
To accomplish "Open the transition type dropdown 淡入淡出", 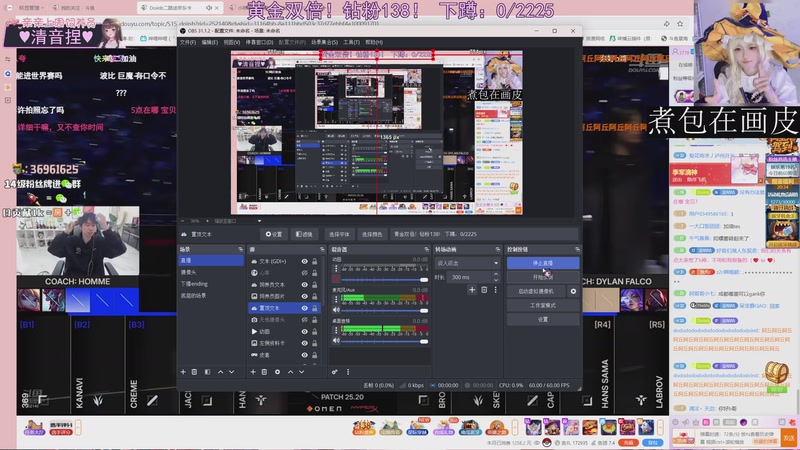I will pos(467,263).
